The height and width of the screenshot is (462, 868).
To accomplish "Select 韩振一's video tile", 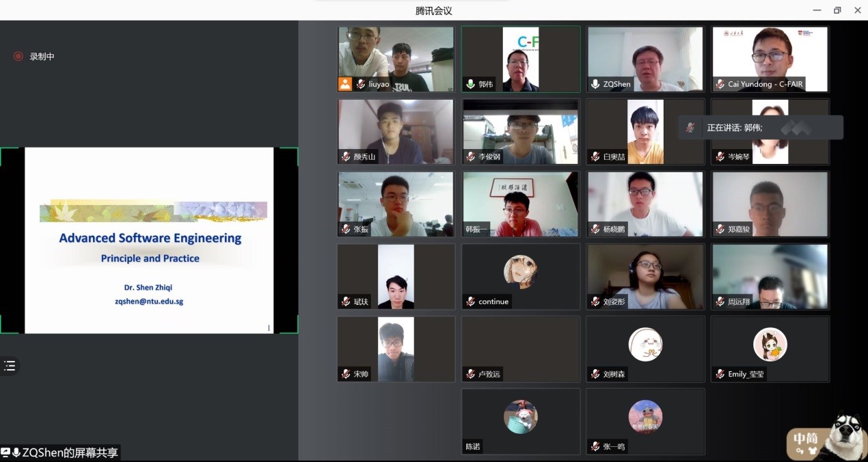I will click(520, 204).
